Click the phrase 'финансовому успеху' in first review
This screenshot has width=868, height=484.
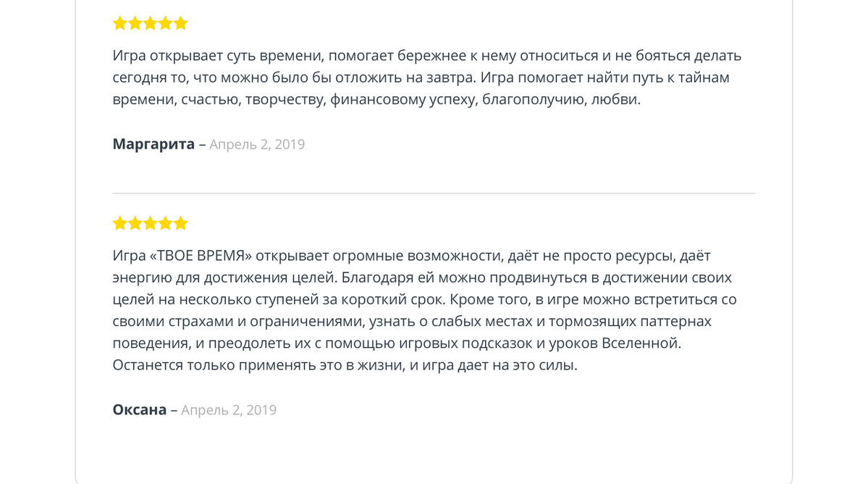coord(403,100)
